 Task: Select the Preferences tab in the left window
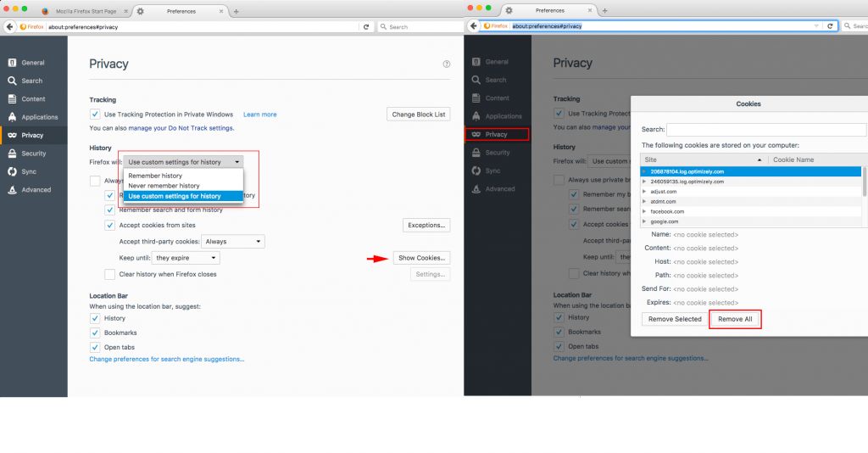tap(180, 11)
